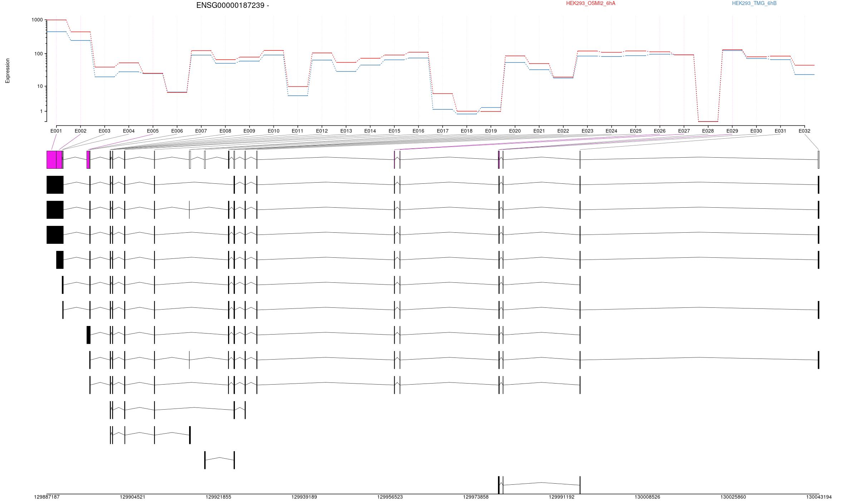
Task: Click exon label E009
Action: click(249, 131)
